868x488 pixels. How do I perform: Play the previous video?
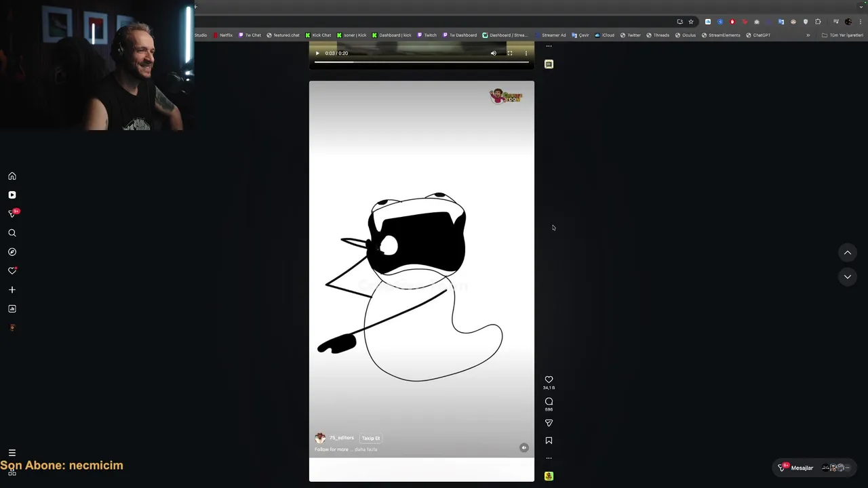pos(317,54)
